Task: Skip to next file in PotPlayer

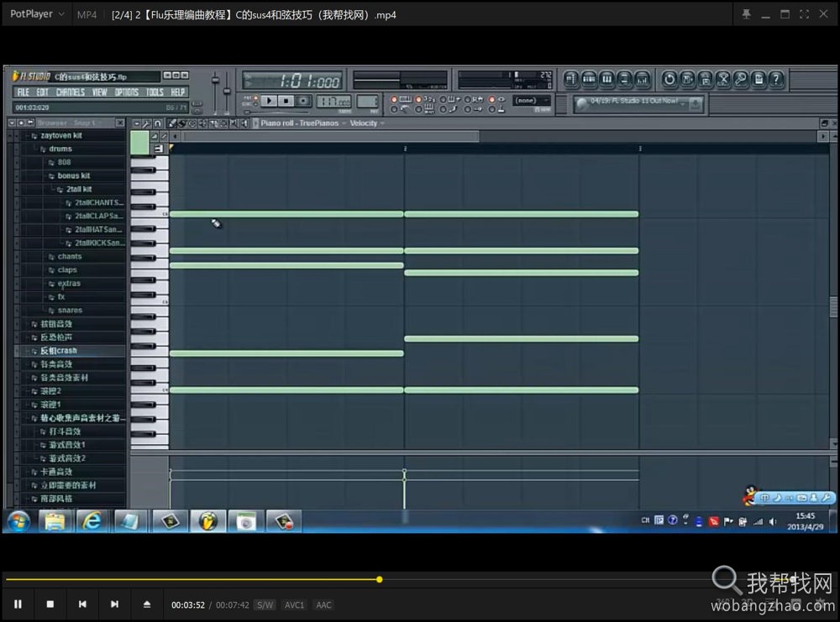Action: (x=114, y=604)
